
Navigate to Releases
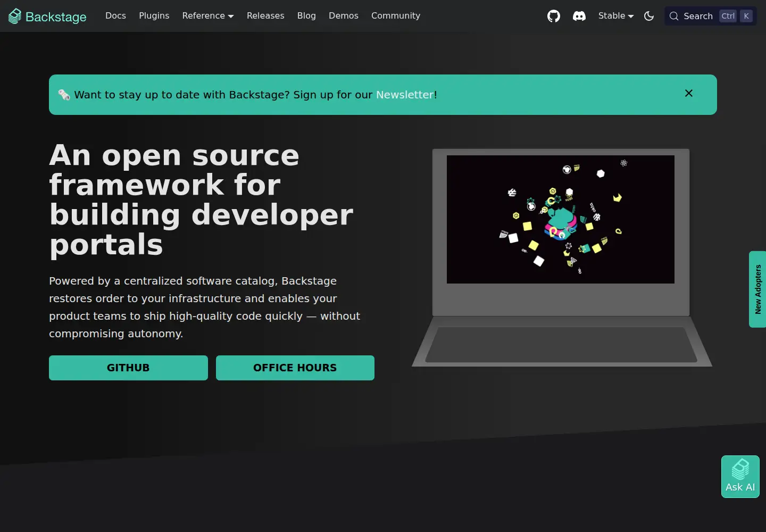coord(265,16)
